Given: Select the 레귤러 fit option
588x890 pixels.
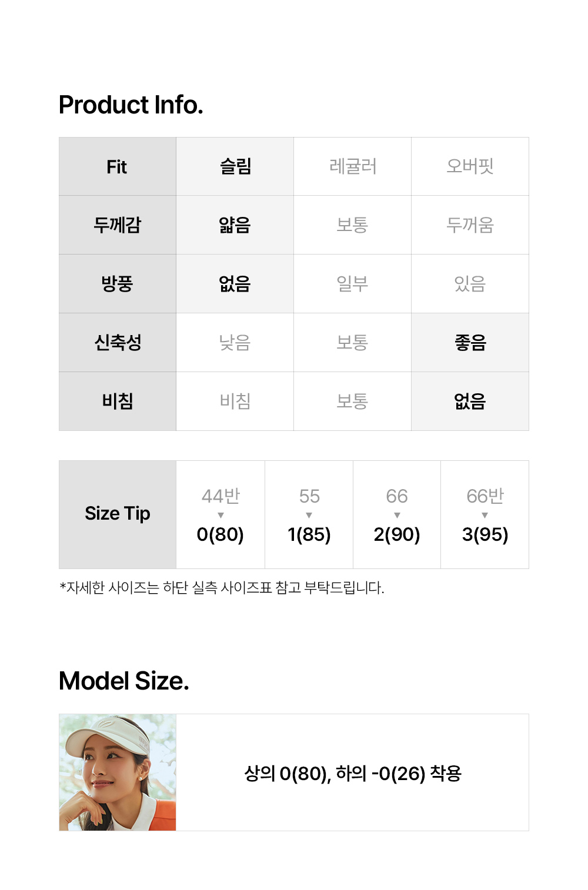Looking at the screenshot, I should tap(353, 166).
